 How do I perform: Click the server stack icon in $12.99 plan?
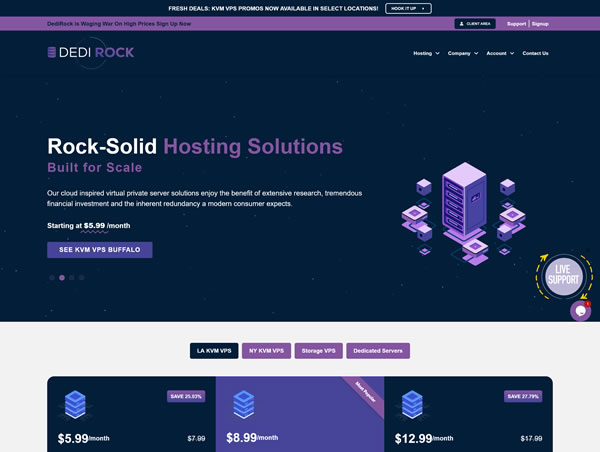point(413,403)
